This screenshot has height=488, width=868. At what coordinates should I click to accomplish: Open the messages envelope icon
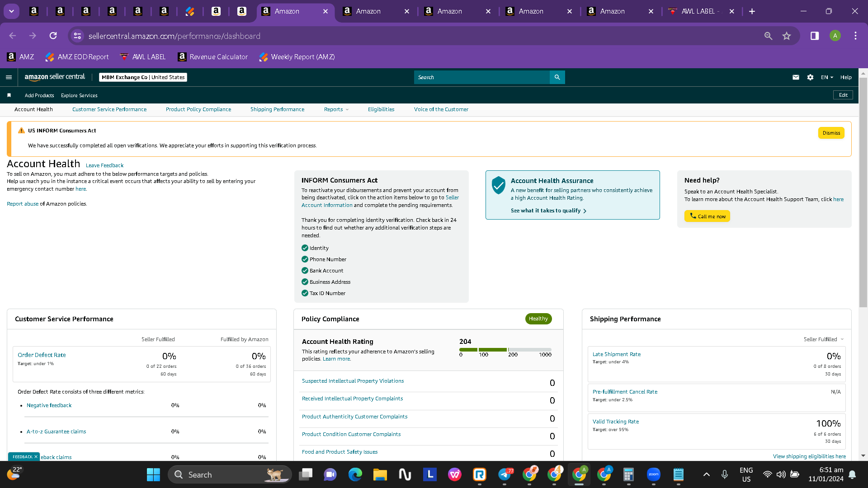pyautogui.click(x=796, y=77)
